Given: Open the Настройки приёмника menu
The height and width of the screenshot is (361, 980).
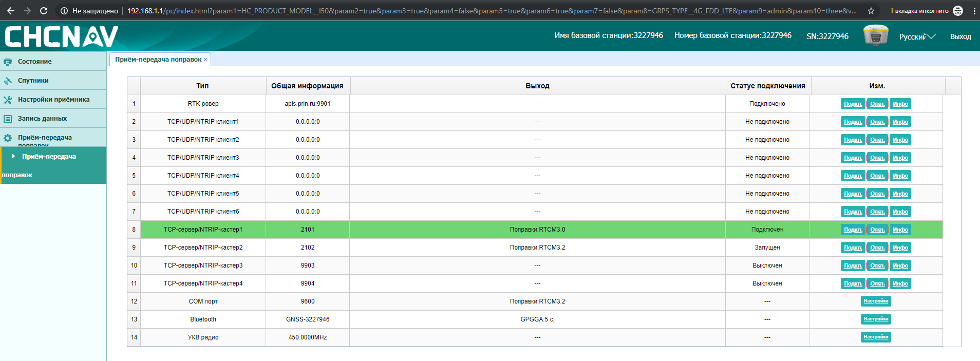Looking at the screenshot, I should coord(53,99).
